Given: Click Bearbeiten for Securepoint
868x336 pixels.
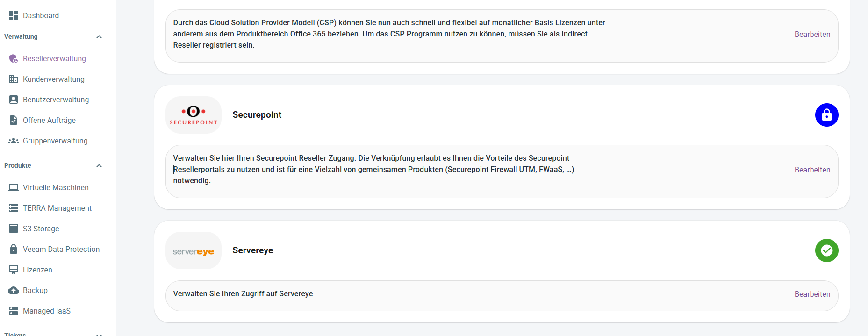Looking at the screenshot, I should tap(812, 170).
